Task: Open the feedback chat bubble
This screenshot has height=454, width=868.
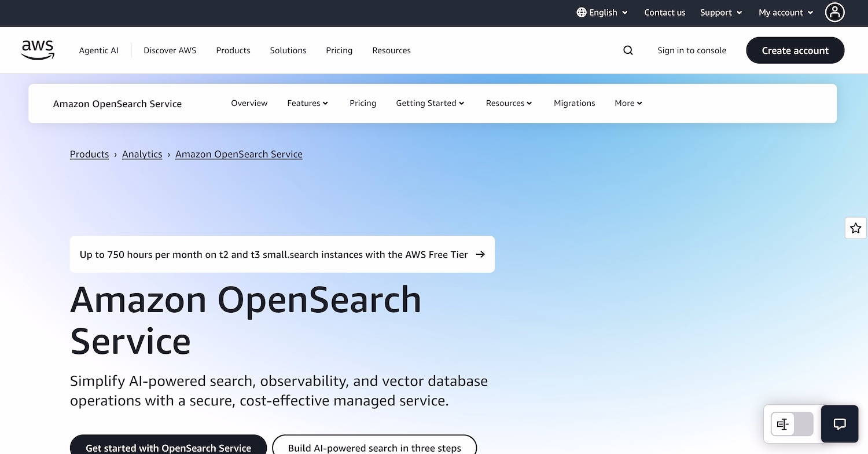Action: coord(839,423)
